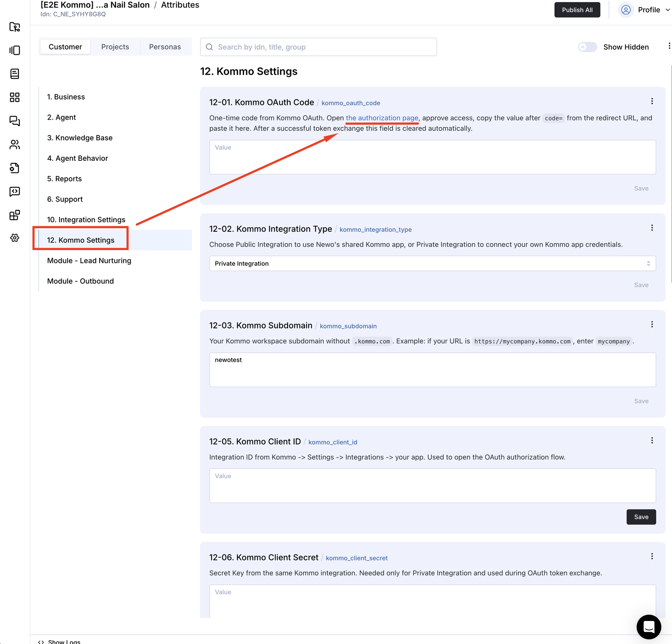
Task: Open the carousel panel icon in sidebar
Action: [x=15, y=50]
